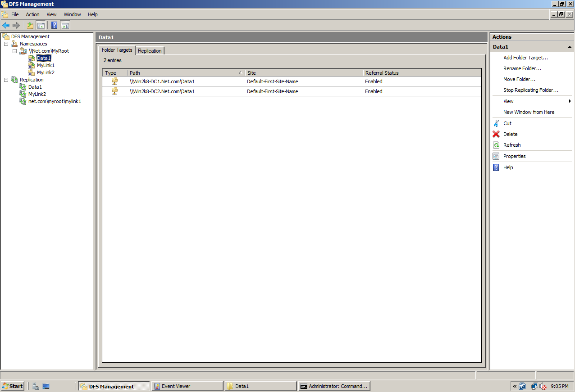This screenshot has height=392, width=575.
Task: Open the View submenu arrow in Actions pane
Action: click(570, 101)
